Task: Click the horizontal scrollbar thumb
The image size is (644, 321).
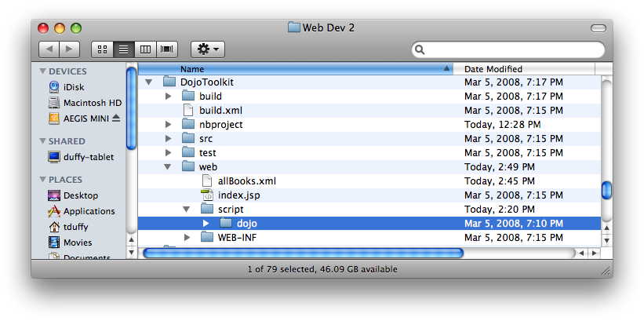Action: pyautogui.click(x=303, y=254)
